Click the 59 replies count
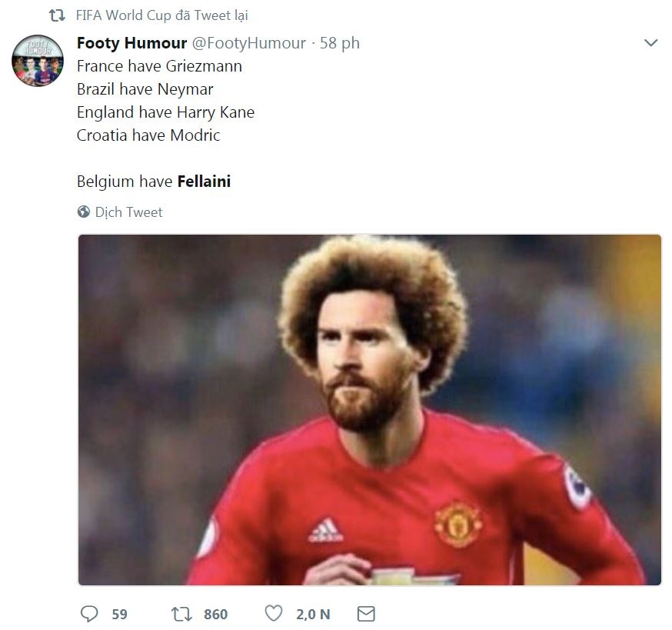Image resolution: width=672 pixels, height=630 pixels. pyautogui.click(x=119, y=614)
